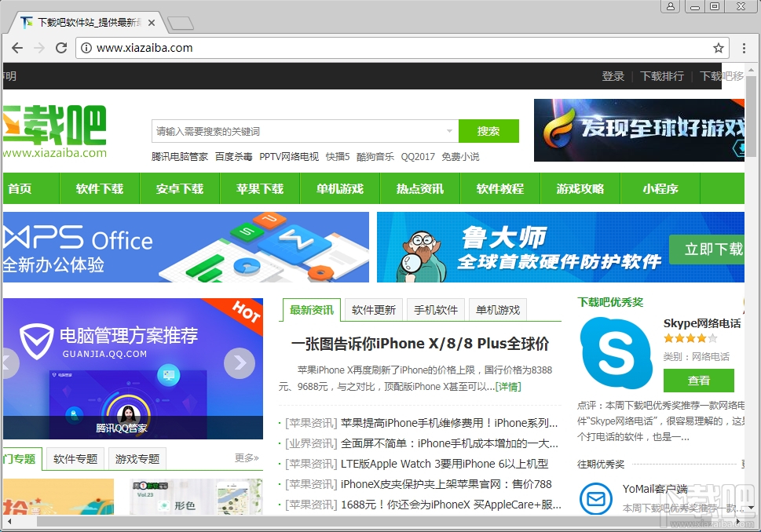761x532 pixels.
Task: Open YoMail客户端 title link
Action: click(655, 489)
